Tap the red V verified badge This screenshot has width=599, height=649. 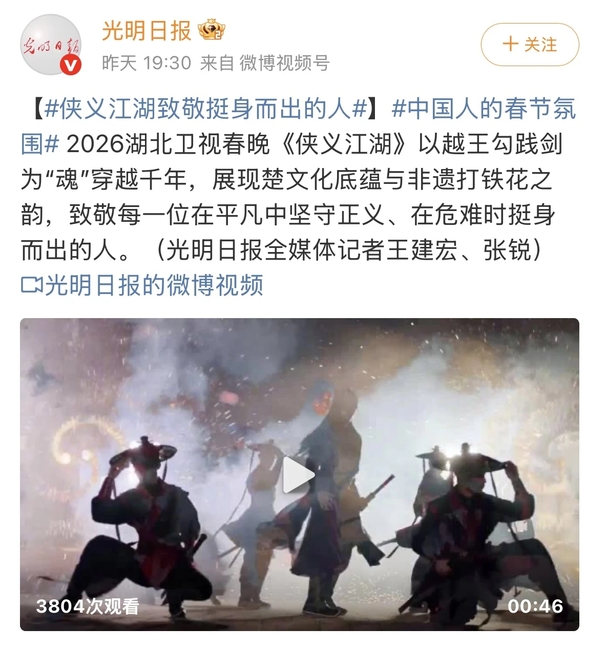tap(71, 65)
